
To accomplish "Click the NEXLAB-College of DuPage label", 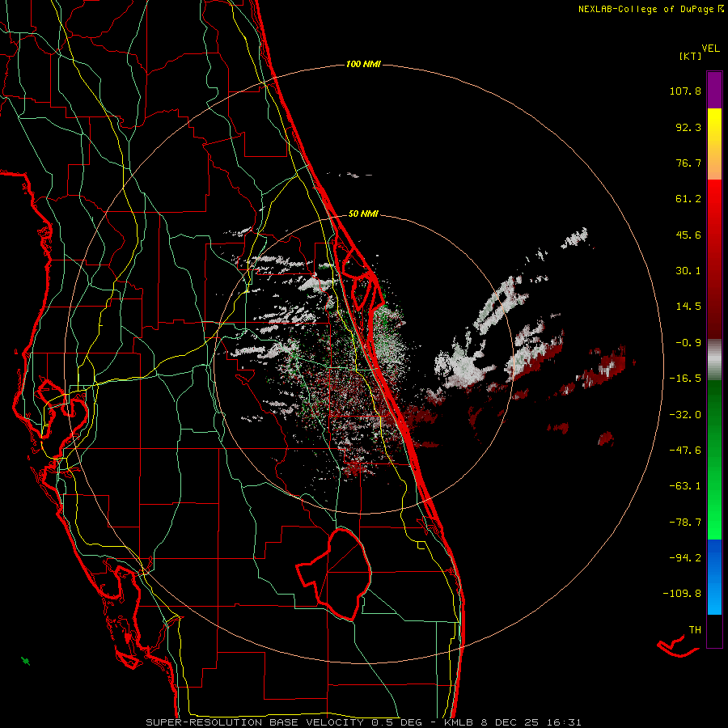I will pyautogui.click(x=645, y=9).
